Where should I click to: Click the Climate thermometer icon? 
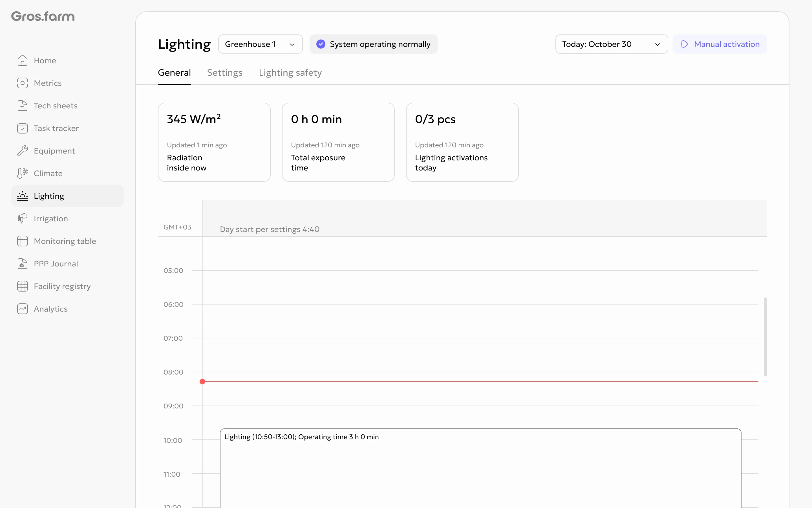23,173
